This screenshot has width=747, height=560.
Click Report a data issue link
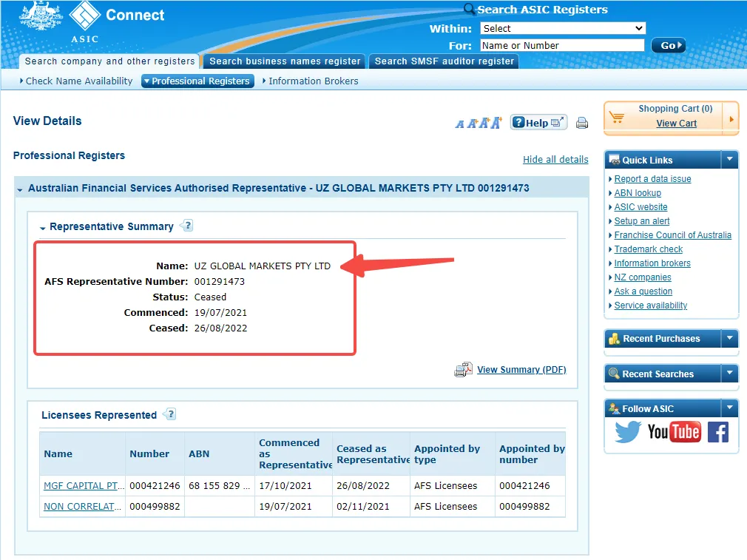pyautogui.click(x=652, y=179)
